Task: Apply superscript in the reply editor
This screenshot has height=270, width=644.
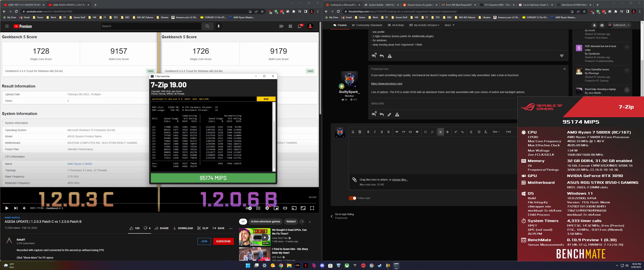Action: click(456, 132)
